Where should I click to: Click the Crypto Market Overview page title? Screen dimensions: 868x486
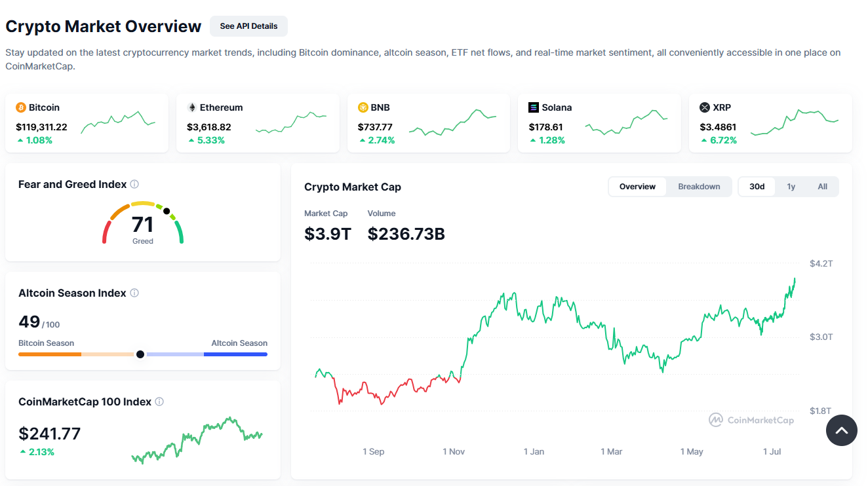[x=104, y=26]
